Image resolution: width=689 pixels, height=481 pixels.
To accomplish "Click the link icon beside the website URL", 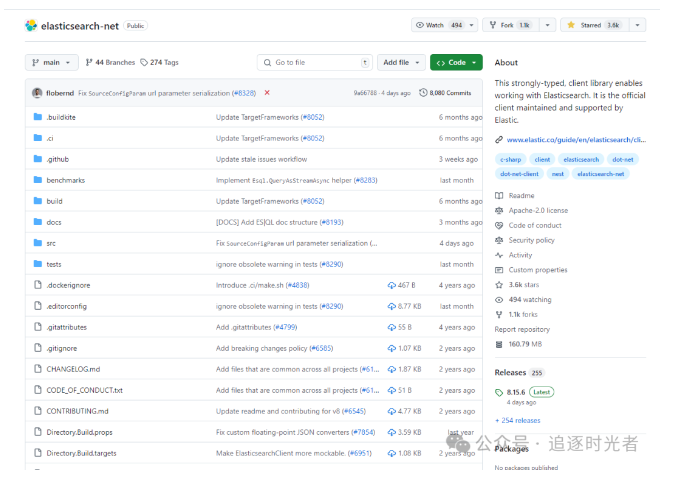I will (x=499, y=140).
